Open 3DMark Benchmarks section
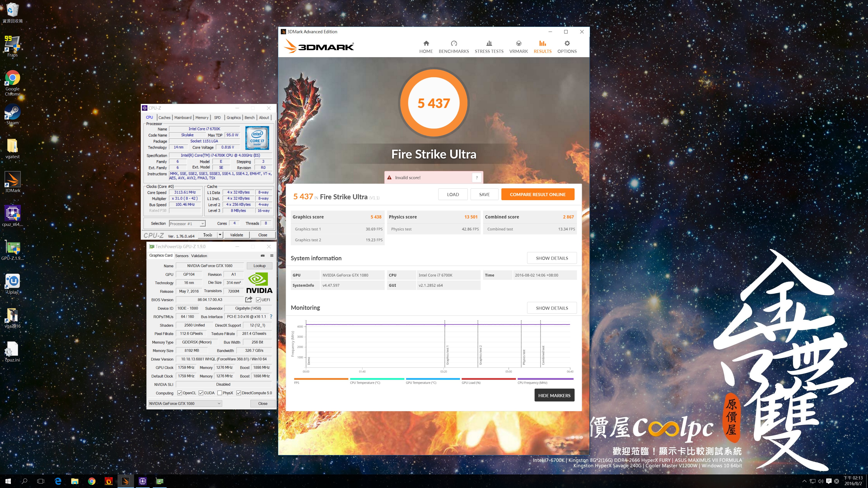The width and height of the screenshot is (868, 488). [453, 47]
